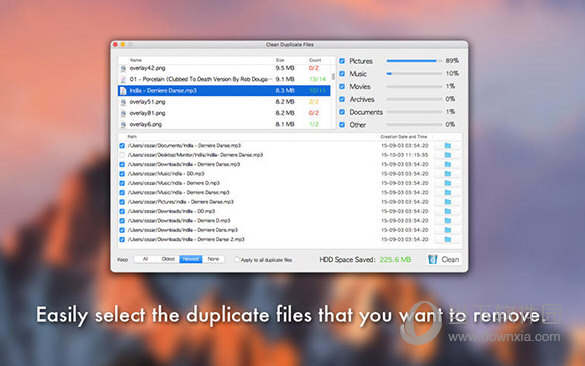Click the image icon next to overlay6.png
The image size is (585, 366).
(123, 124)
